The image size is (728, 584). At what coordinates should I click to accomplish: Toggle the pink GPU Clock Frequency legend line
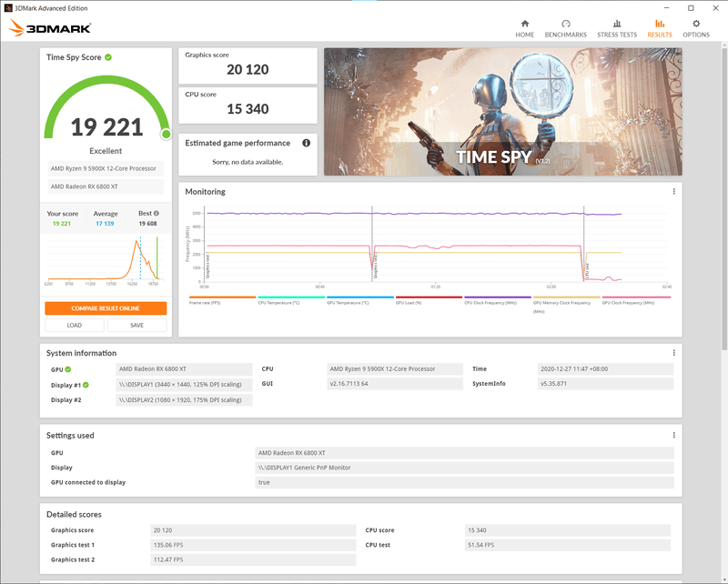[636, 297]
